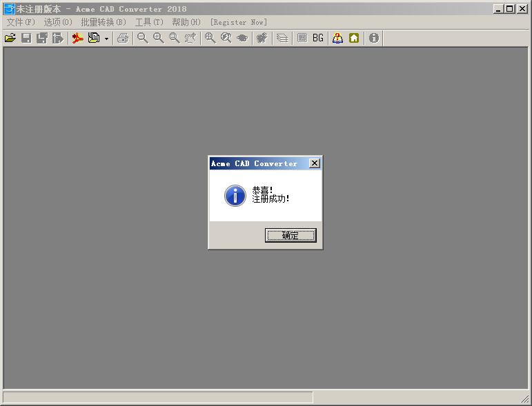Click the zoom out magnifier icon
The height and width of the screenshot is (406, 532).
[x=143, y=38]
